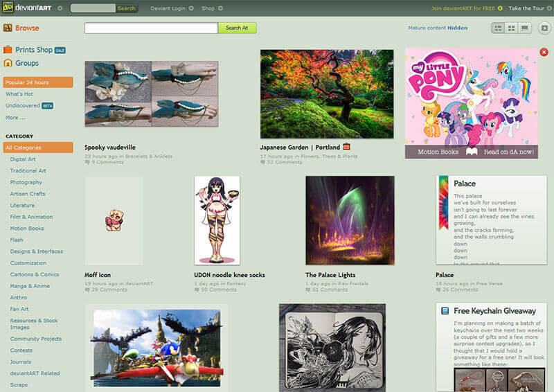
Task: Close the My Little Pony ad
Action: point(544,53)
